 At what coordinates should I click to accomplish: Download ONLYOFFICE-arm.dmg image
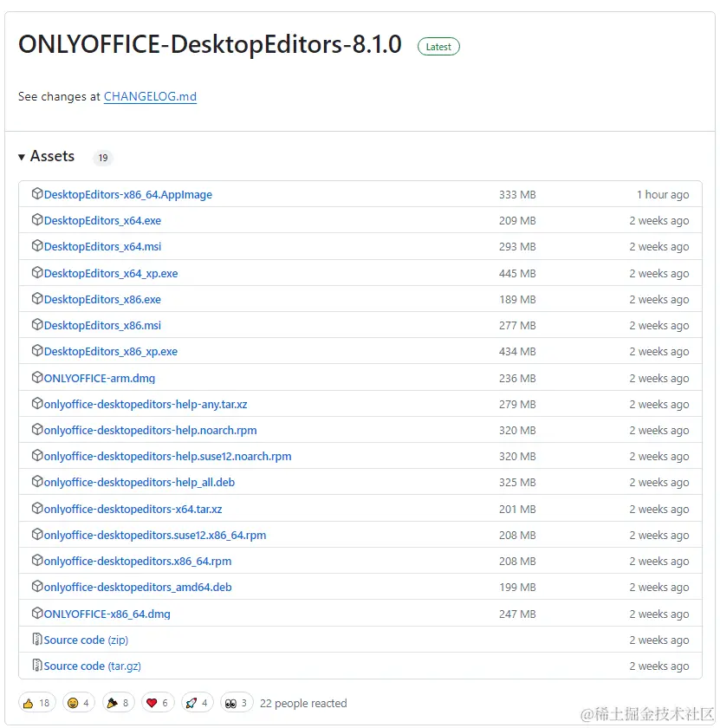[x=100, y=379]
